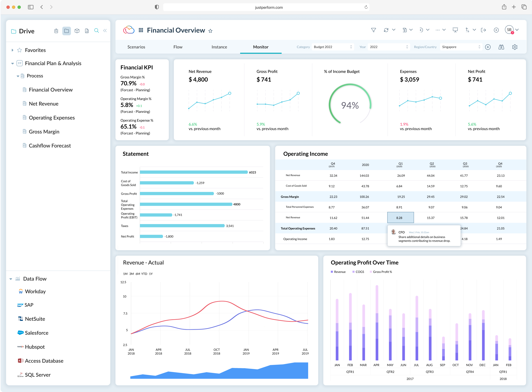The height and width of the screenshot is (392, 532).
Task: Expand the Favorites tree node
Action: 13,50
